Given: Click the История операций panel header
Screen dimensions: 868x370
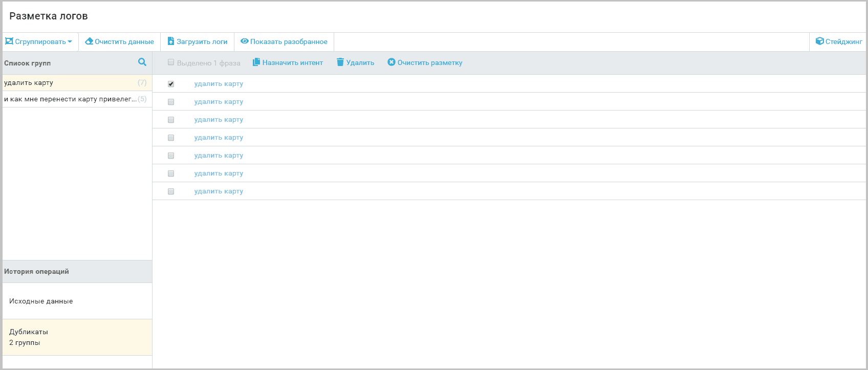Looking at the screenshot, I should (36, 272).
